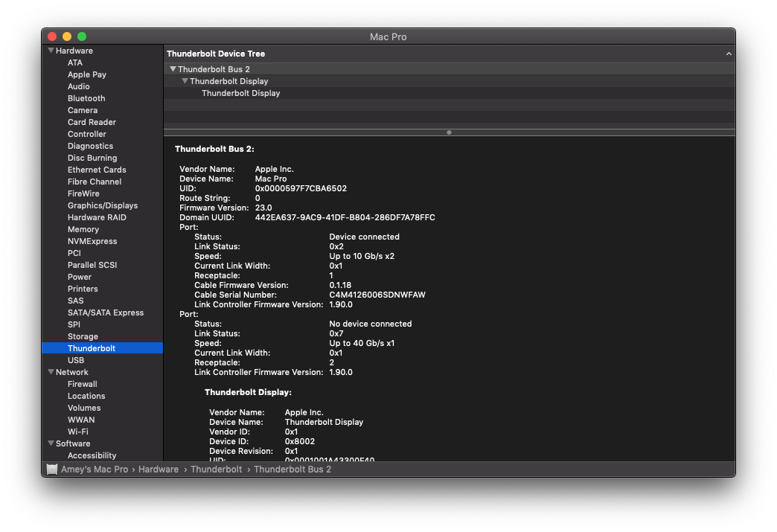This screenshot has height=532, width=777.
Task: Select Hardware RAID in the sidebar
Action: (x=97, y=217)
